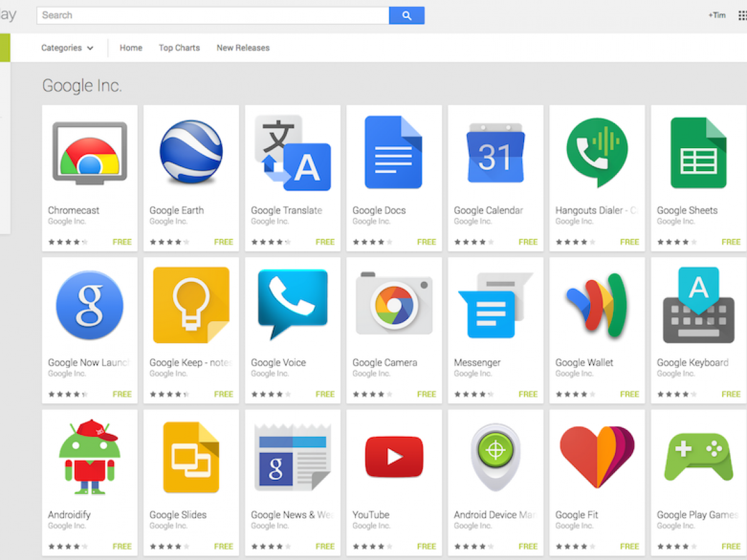Select the Android Device Manager icon

[x=496, y=457]
